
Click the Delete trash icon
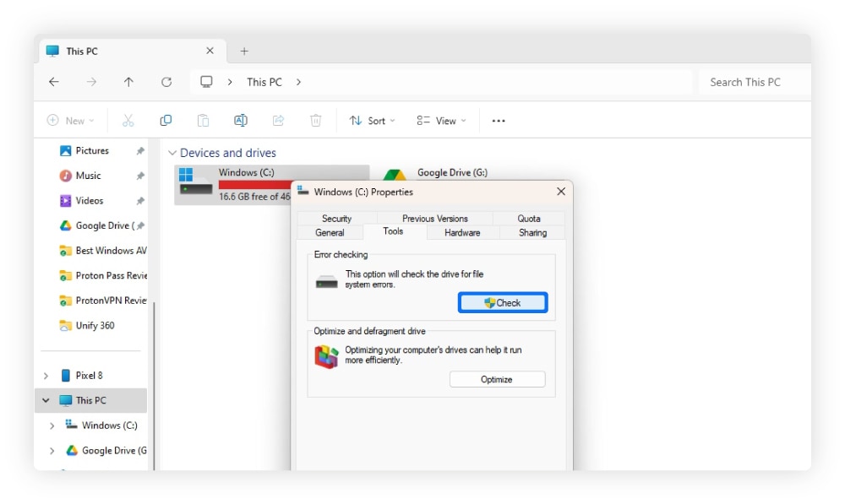pyautogui.click(x=316, y=121)
